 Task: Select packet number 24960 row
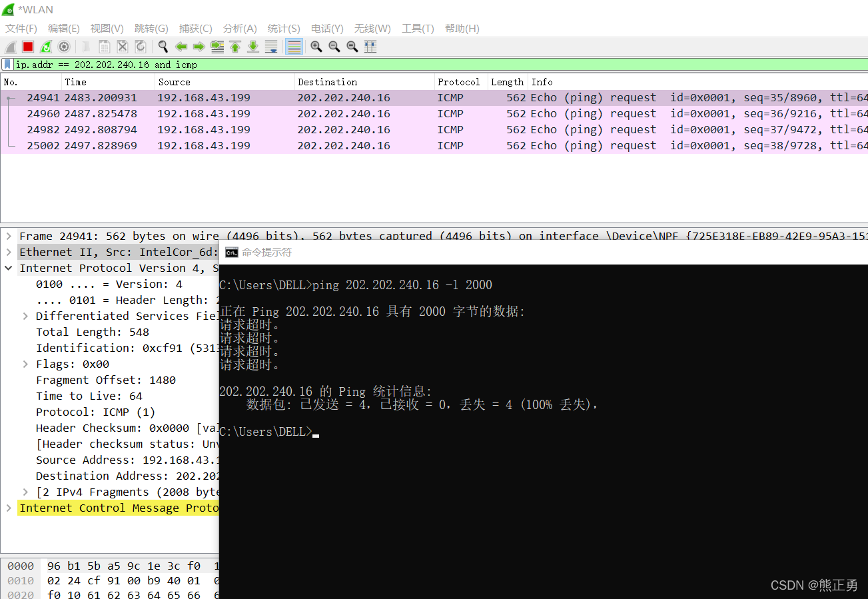[x=434, y=114]
